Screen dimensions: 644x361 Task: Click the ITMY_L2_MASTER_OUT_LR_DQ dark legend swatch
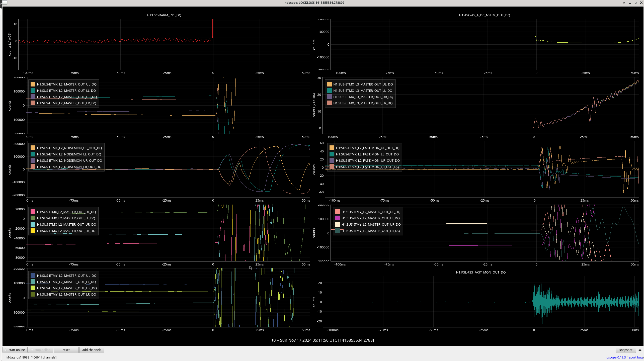click(338, 231)
